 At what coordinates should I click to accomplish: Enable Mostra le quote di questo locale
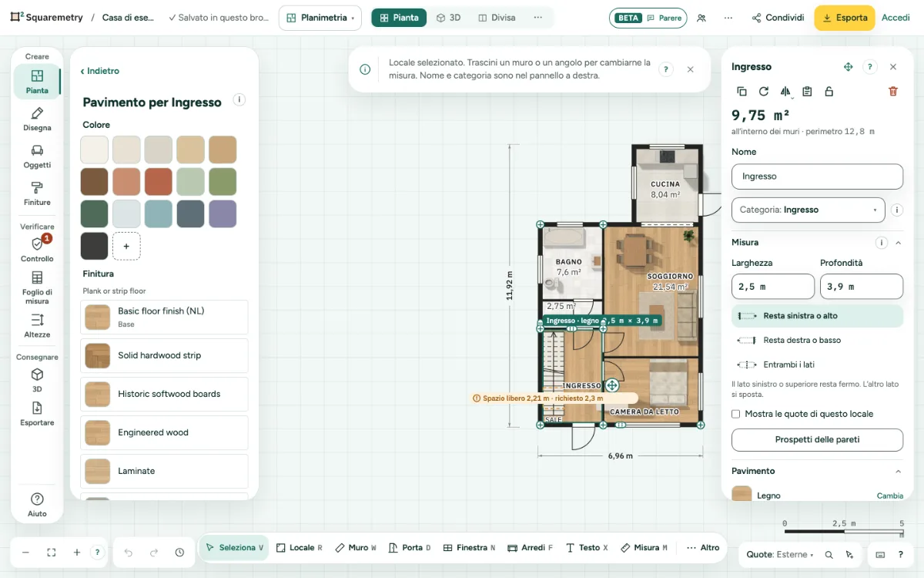736,414
